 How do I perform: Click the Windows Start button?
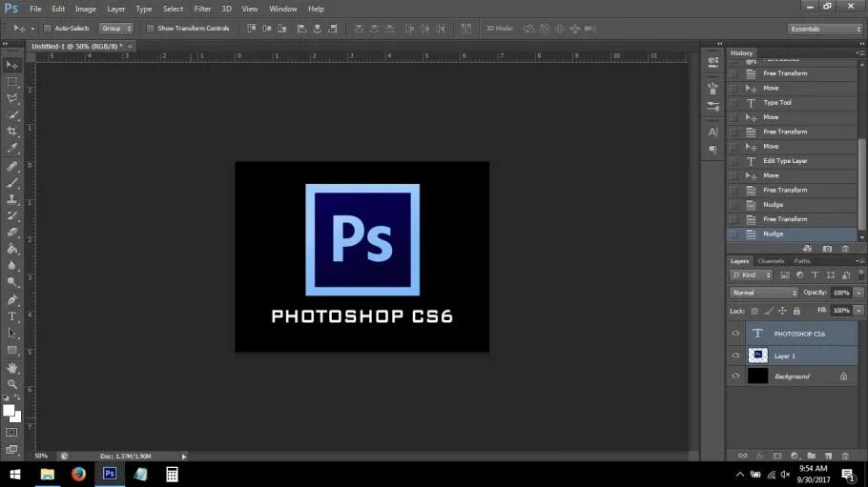(15, 475)
